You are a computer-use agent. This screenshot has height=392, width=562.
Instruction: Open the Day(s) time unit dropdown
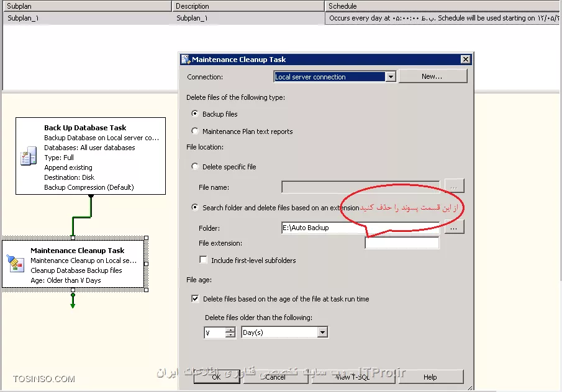[322, 332]
